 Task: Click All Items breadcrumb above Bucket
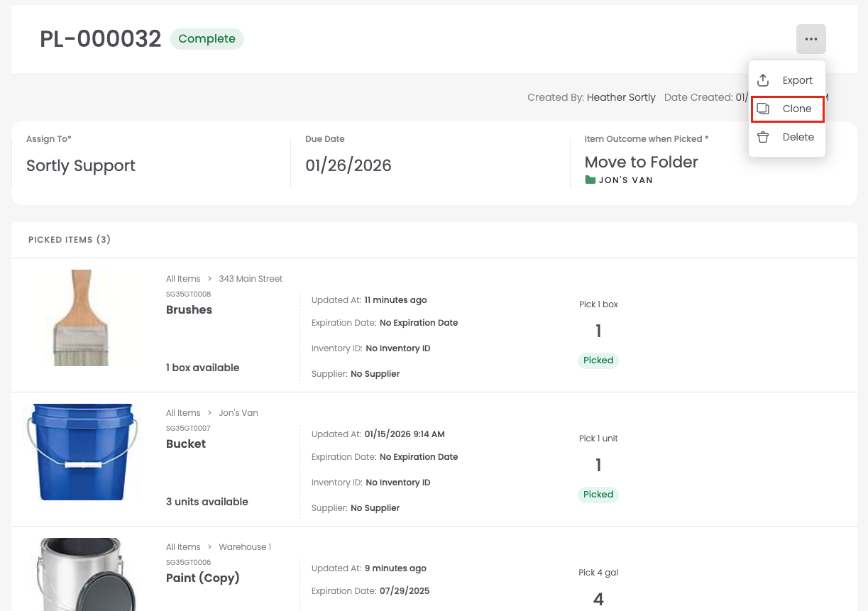click(x=183, y=413)
